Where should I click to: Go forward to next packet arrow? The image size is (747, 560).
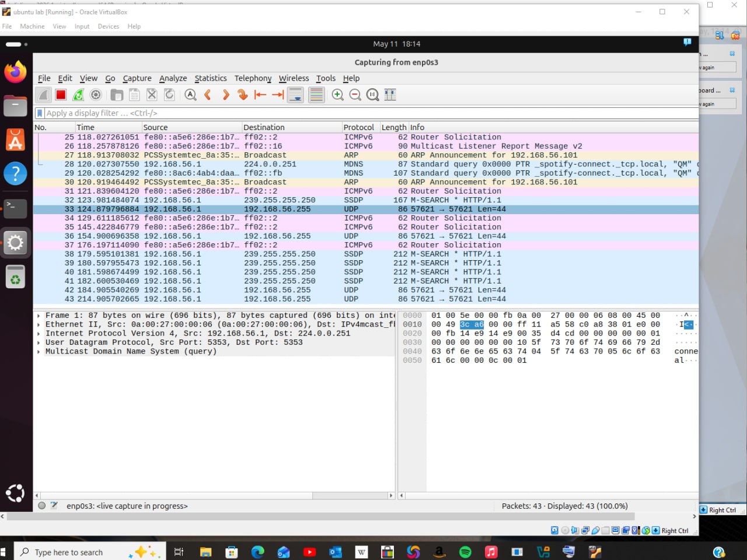pyautogui.click(x=225, y=94)
